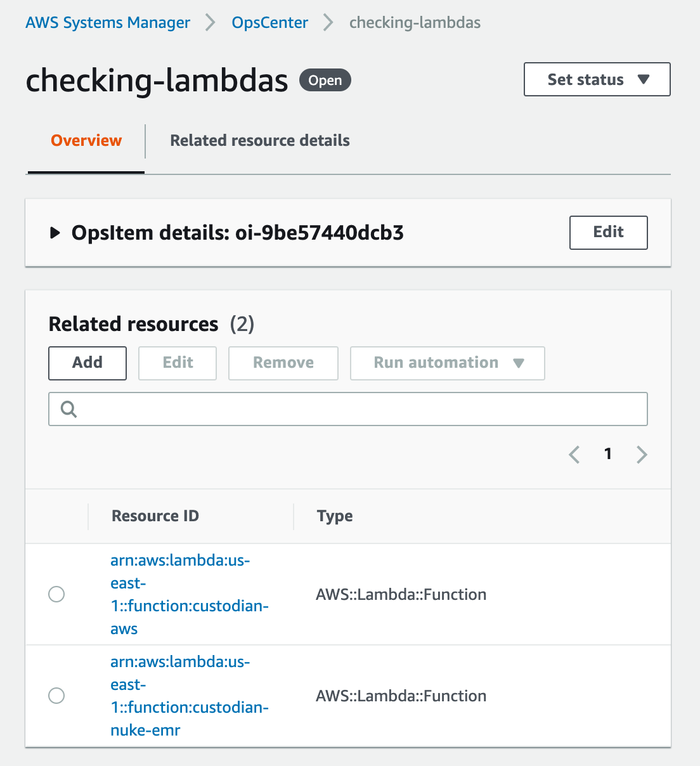
Task: Click the Remove button
Action: [x=283, y=363]
